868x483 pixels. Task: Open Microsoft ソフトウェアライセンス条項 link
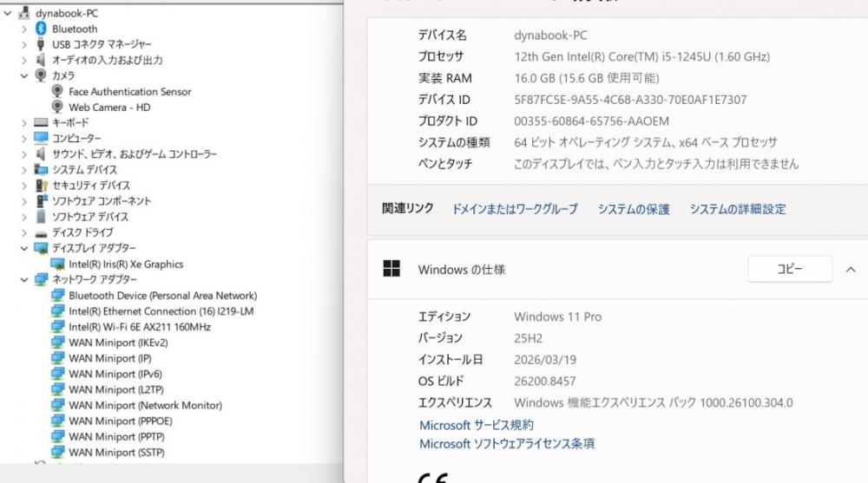point(507,444)
